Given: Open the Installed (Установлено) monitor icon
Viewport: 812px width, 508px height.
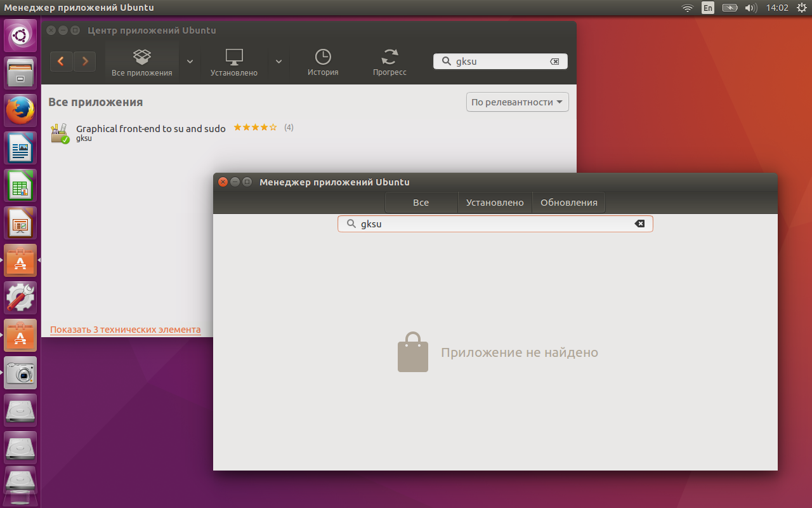Looking at the screenshot, I should click(x=234, y=62).
